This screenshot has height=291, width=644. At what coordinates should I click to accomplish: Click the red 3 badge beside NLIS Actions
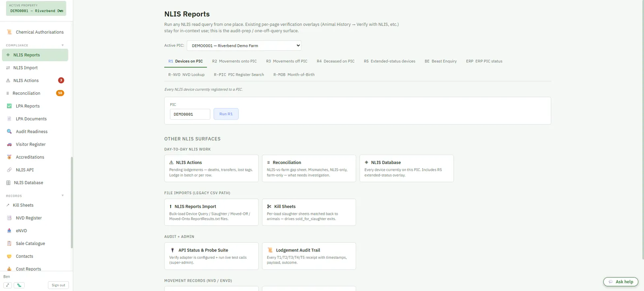(61, 81)
